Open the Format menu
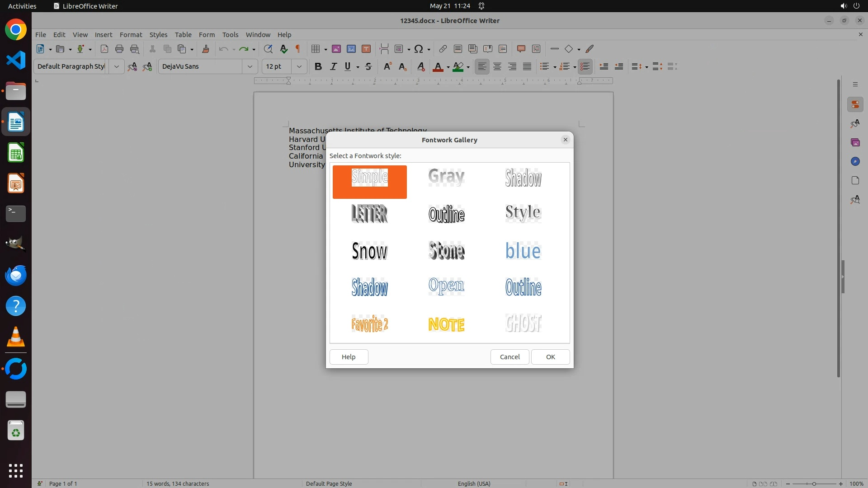This screenshot has height=488, width=868. coord(131,35)
